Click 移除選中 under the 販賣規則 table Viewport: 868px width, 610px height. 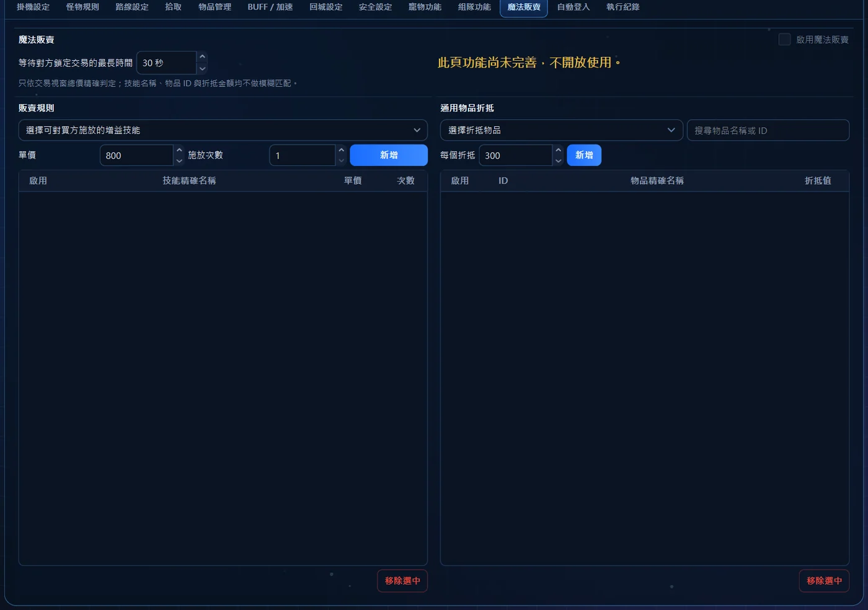click(402, 581)
